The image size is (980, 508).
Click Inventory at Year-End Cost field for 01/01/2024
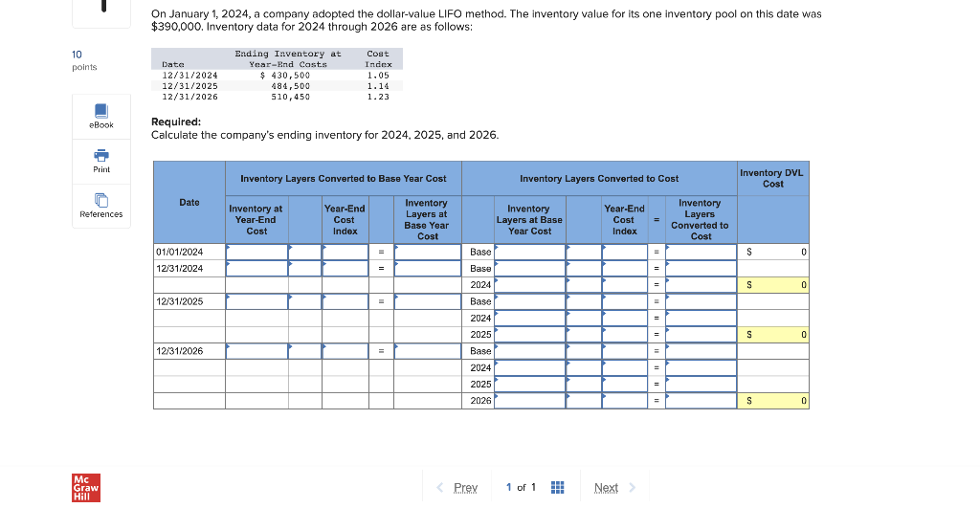256,252
